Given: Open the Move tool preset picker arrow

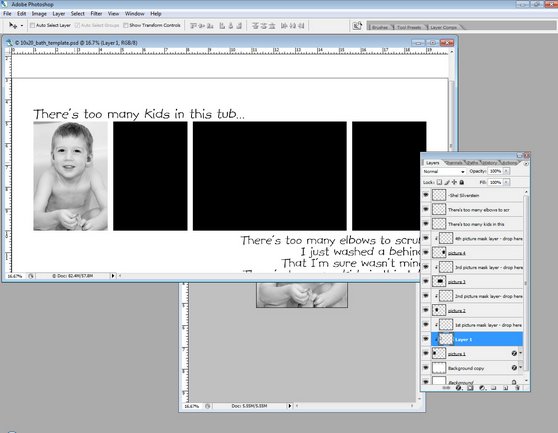Looking at the screenshot, I should [x=22, y=26].
